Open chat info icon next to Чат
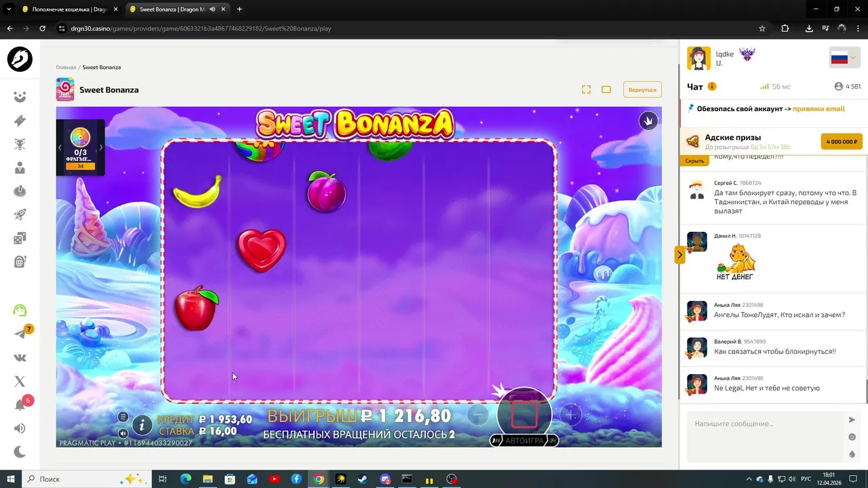Screen dimensions: 868x488 712,87
